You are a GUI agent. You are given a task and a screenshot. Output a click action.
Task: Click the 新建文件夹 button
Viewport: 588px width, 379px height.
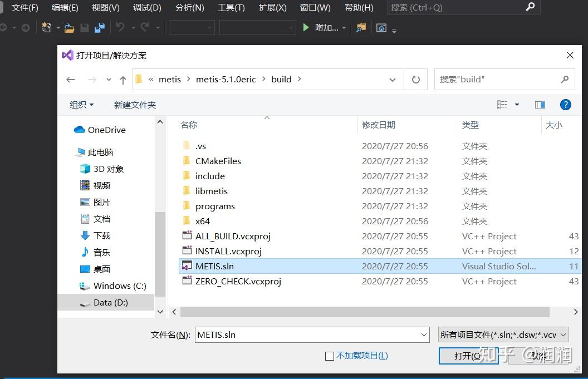pyautogui.click(x=135, y=105)
